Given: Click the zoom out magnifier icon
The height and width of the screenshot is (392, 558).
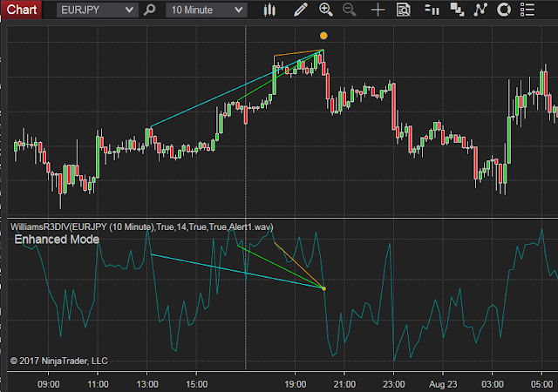Looking at the screenshot, I should (x=349, y=10).
